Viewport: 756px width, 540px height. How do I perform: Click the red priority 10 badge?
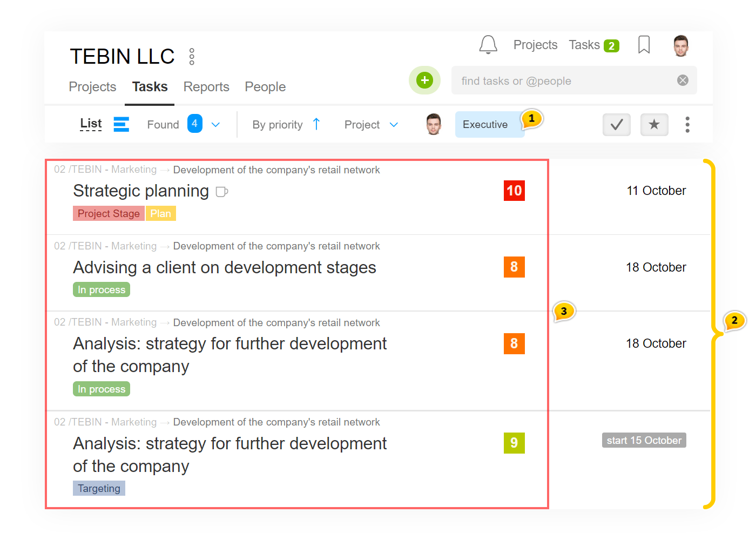point(514,191)
